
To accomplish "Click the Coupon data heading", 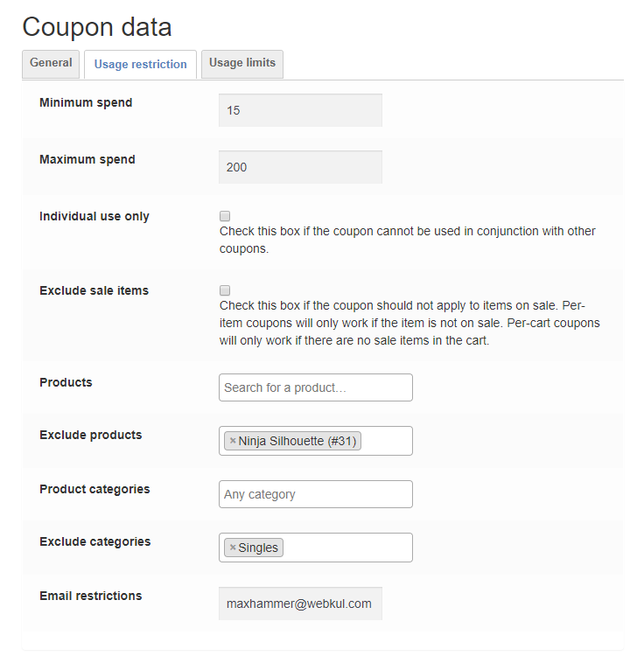I will pos(97,27).
